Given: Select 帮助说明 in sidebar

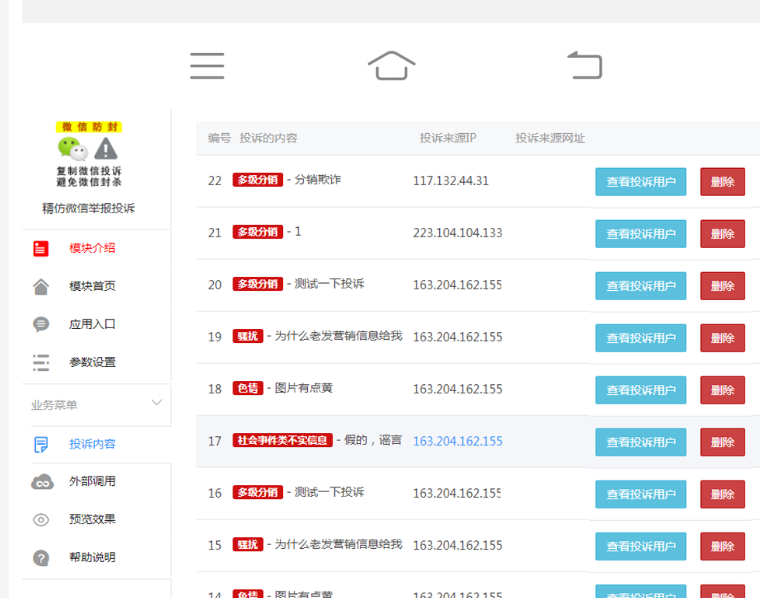Looking at the screenshot, I should click(92, 557).
